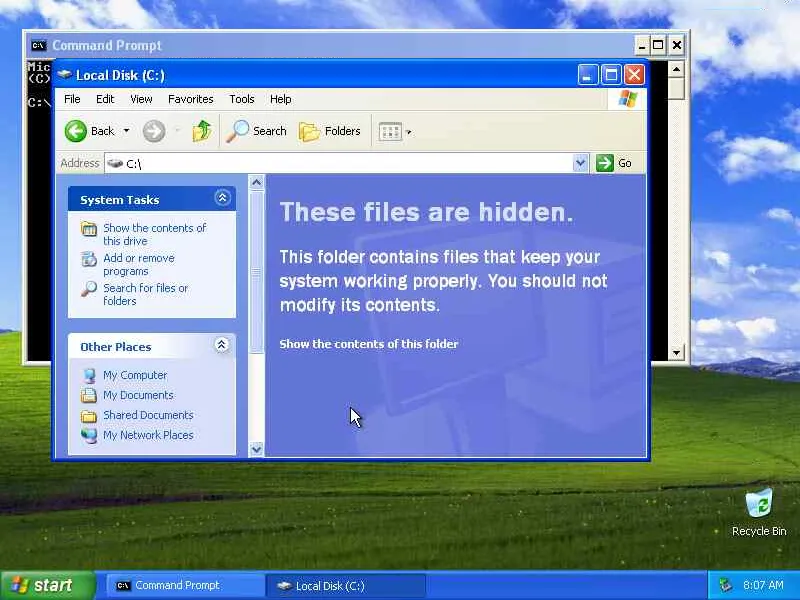Click the grayed Forward arrow icon

(x=154, y=131)
